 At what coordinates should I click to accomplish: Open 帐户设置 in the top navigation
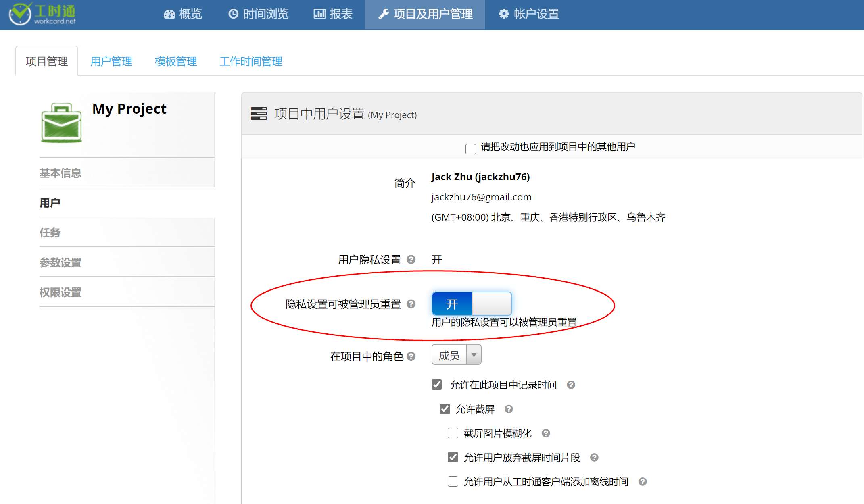tap(529, 14)
